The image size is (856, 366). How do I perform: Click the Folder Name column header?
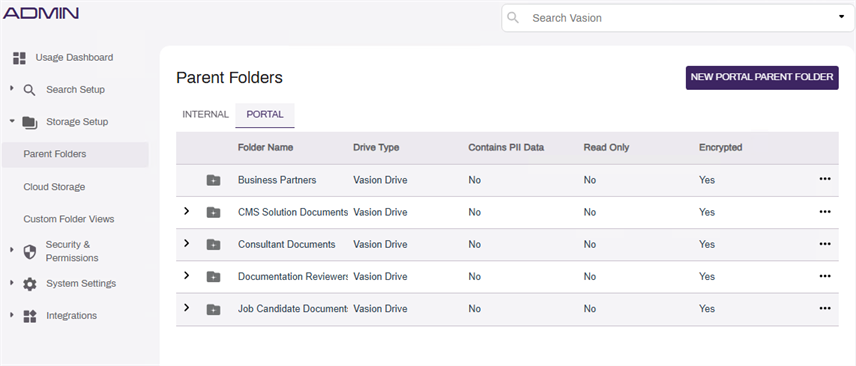265,147
